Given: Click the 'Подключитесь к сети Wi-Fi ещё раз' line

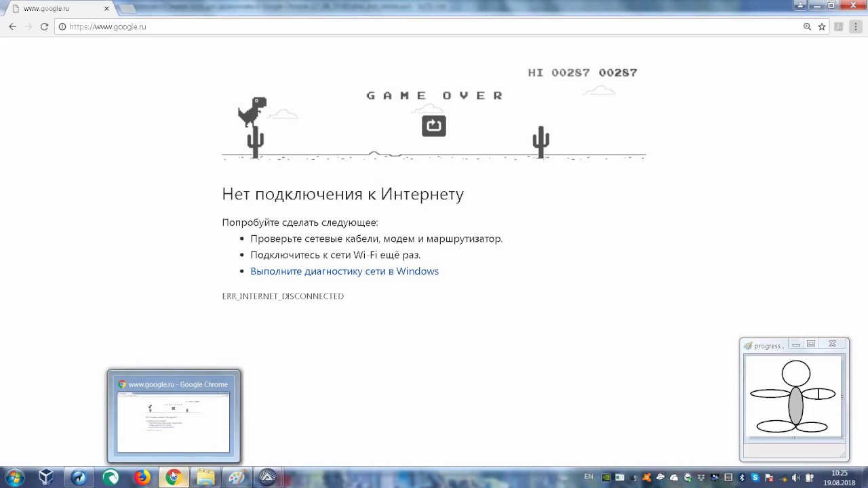Looking at the screenshot, I should pos(335,255).
